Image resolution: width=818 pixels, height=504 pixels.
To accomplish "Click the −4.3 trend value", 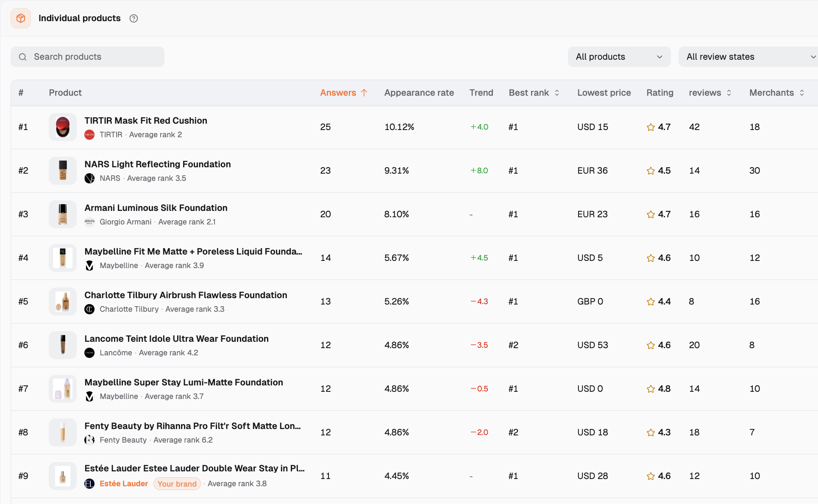I will (479, 302).
